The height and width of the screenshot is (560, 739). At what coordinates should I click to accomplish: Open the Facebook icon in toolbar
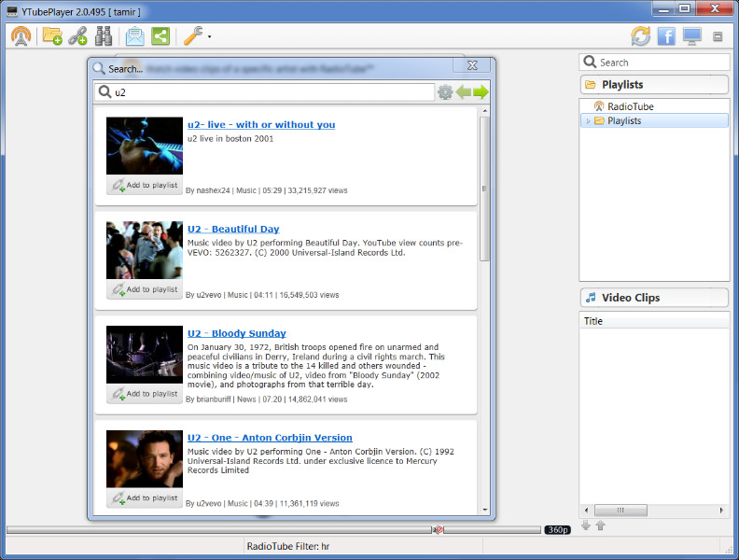pos(666,36)
